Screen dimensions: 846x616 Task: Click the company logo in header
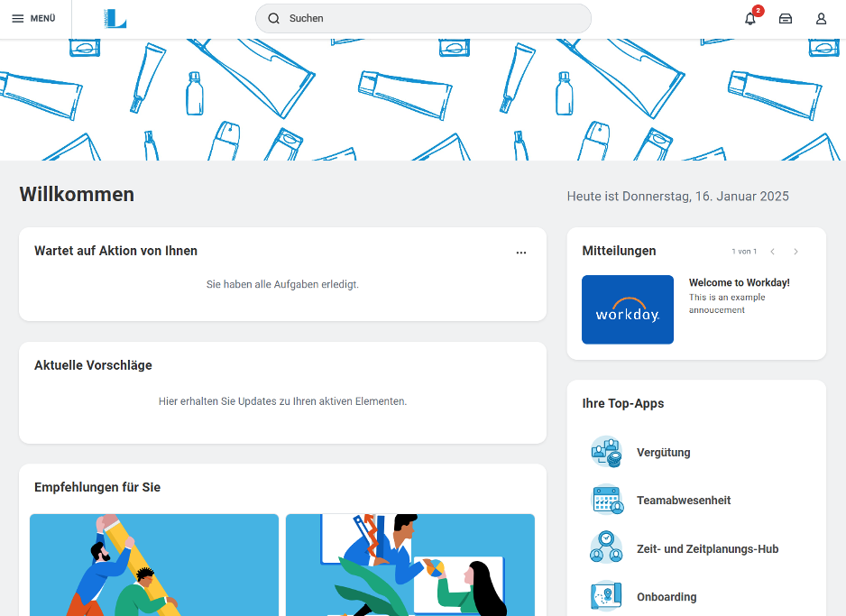(115, 19)
